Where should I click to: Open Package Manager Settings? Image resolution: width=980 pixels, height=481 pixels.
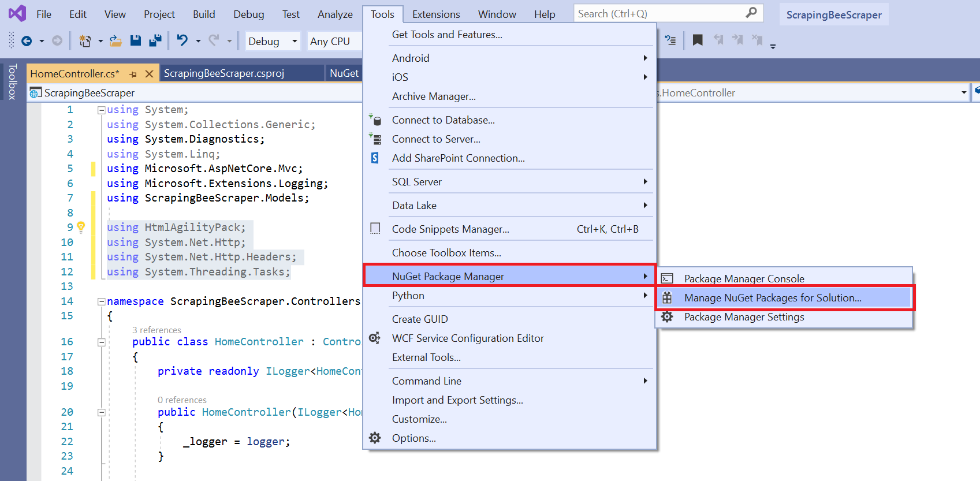tap(784, 317)
